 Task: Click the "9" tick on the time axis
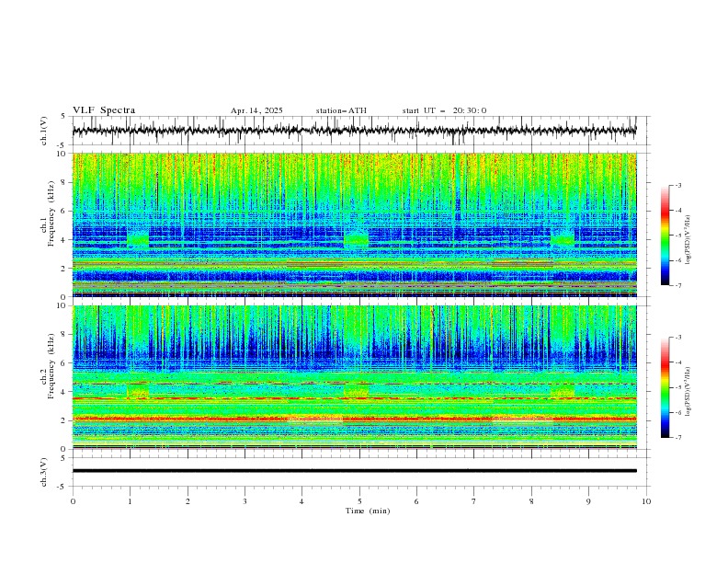(588, 501)
